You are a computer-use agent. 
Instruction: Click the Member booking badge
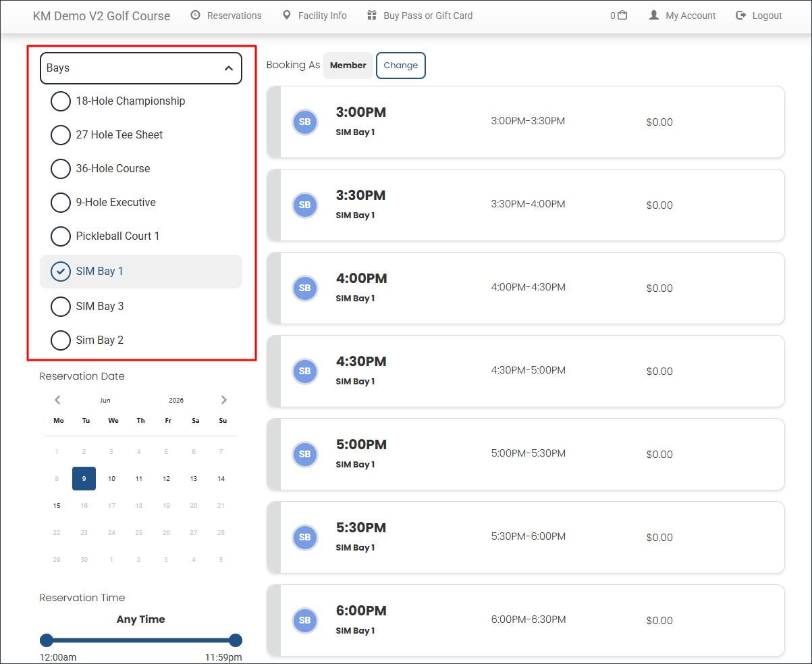[x=348, y=66]
